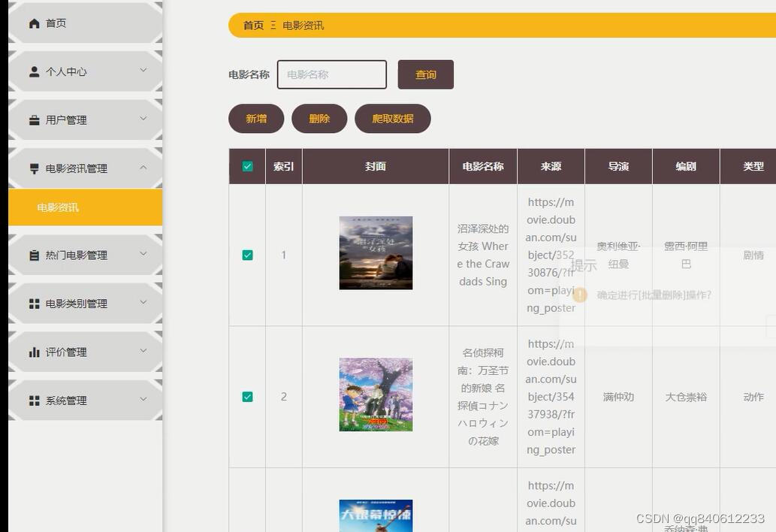Screen dimensions: 776x532
Task: Toggle the select-all checkbox in table header
Action: click(247, 166)
